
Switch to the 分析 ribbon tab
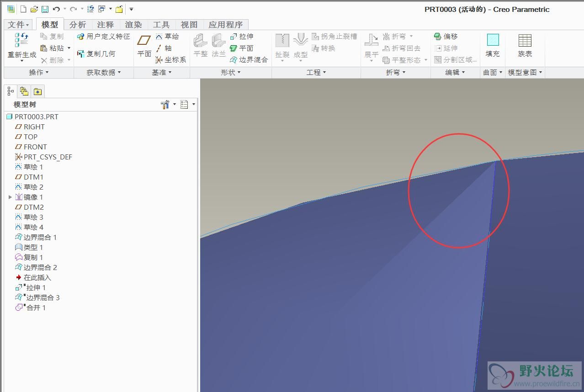tap(78, 25)
